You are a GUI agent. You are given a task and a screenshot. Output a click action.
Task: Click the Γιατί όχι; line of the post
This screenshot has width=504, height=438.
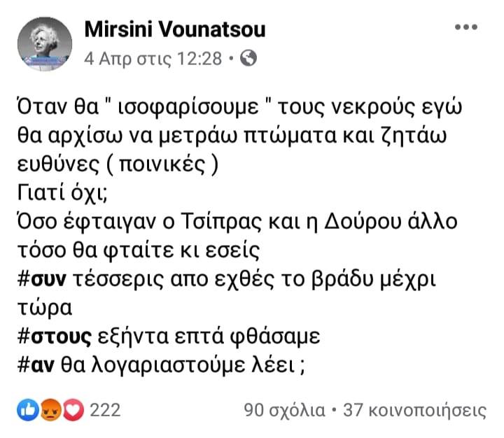(x=62, y=193)
